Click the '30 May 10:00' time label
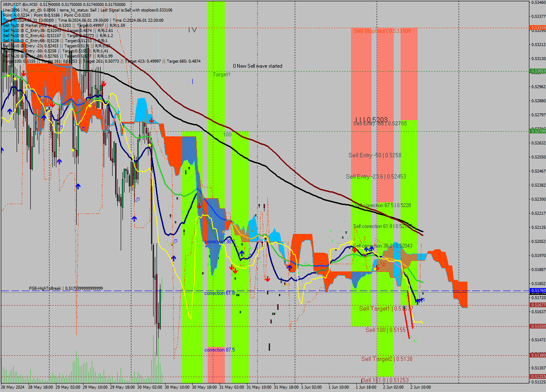Image resolution: width=546 pixels, height=392 pixels. (x=177, y=387)
